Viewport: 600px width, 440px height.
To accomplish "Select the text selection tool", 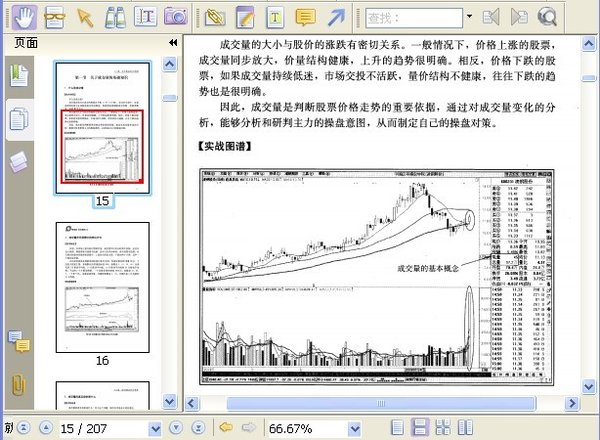I will point(145,17).
